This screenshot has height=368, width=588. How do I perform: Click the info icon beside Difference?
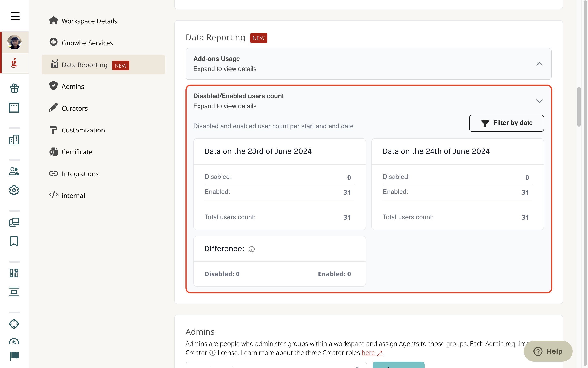252,249
